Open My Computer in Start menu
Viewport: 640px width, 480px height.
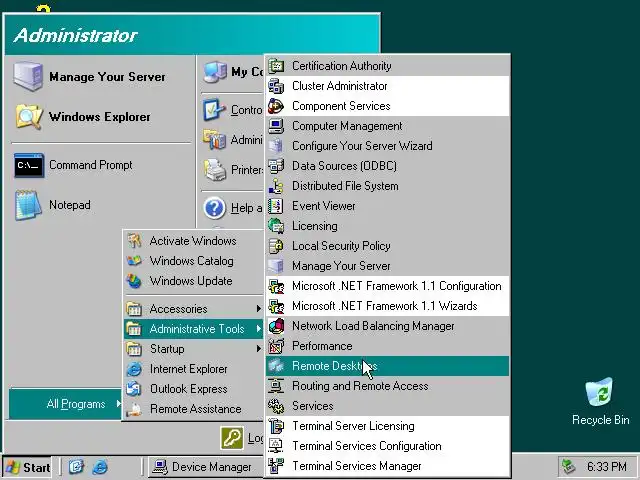click(x=233, y=72)
